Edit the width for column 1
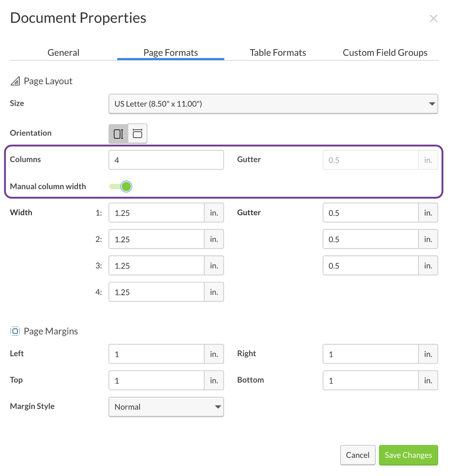 tap(156, 213)
